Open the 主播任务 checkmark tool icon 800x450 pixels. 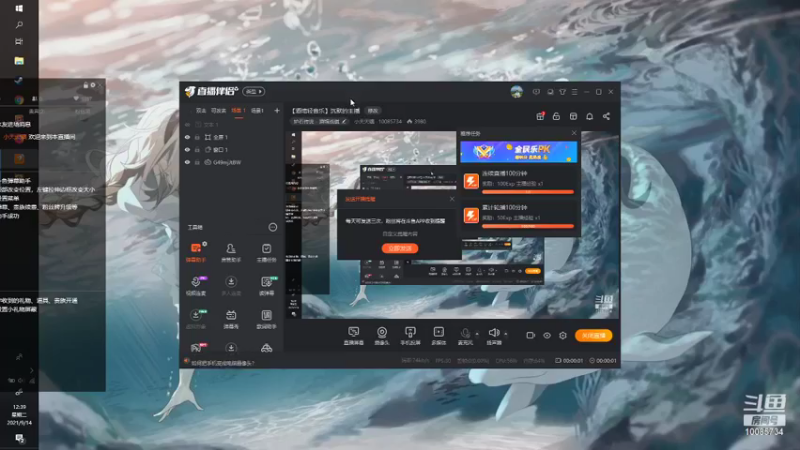(266, 252)
